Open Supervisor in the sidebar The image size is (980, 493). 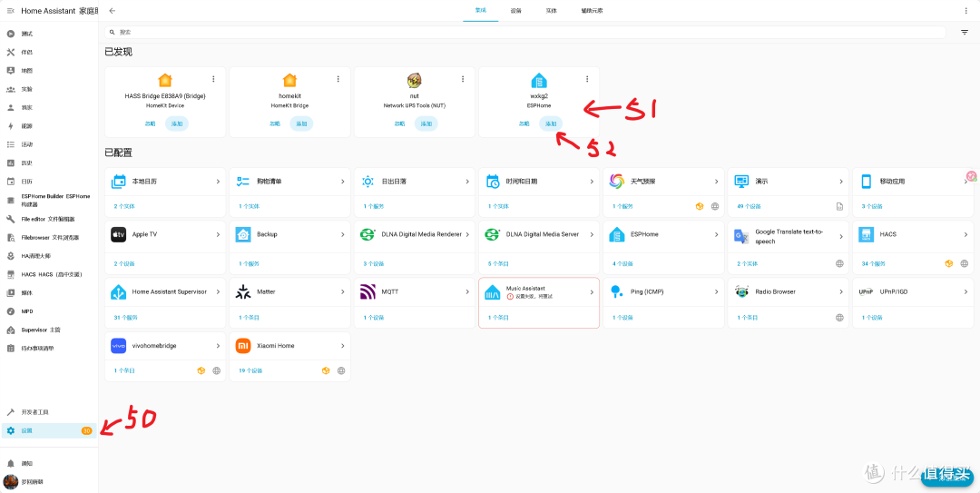click(49, 330)
